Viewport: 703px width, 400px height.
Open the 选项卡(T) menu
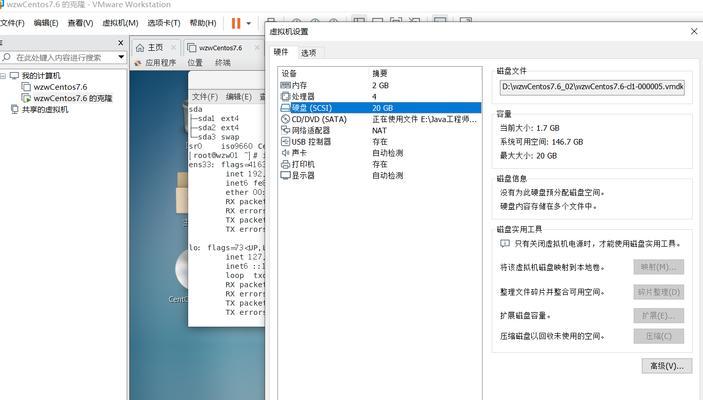[x=164, y=23]
